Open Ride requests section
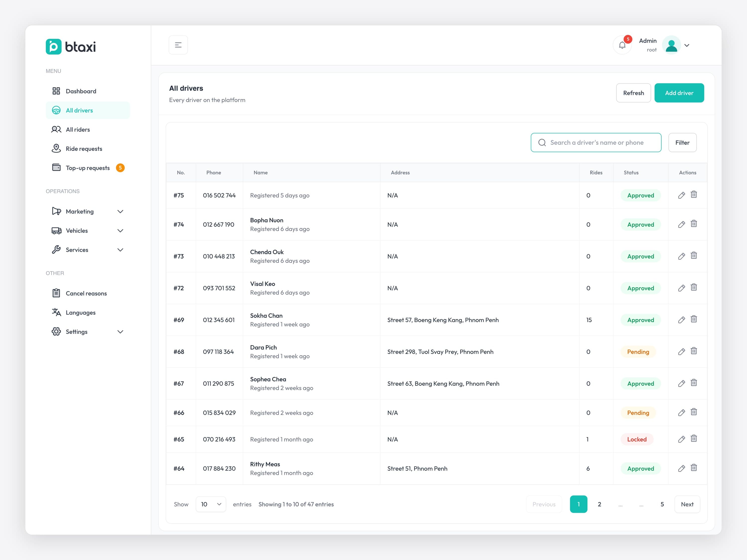The image size is (747, 560). coord(88,149)
